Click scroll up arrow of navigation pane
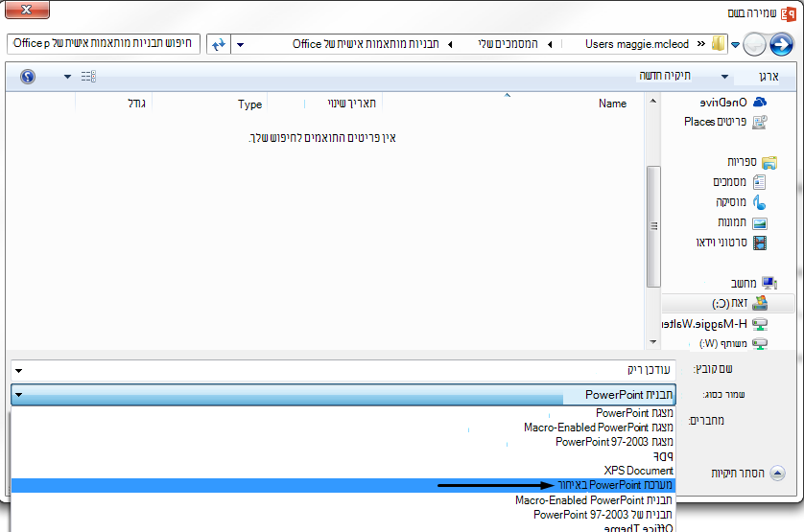804x532 pixels. point(652,101)
